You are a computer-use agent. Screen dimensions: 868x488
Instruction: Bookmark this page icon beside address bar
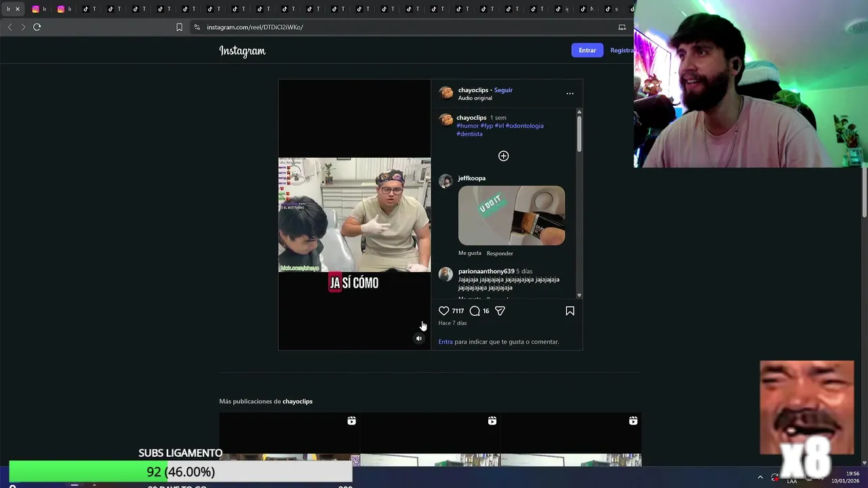click(x=179, y=27)
